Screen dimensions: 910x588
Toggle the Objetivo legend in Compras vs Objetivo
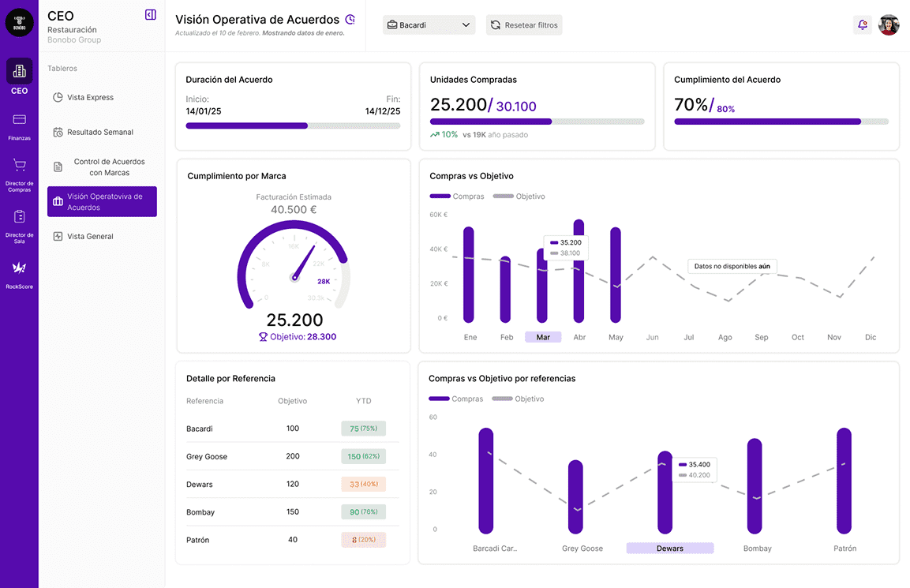point(519,197)
